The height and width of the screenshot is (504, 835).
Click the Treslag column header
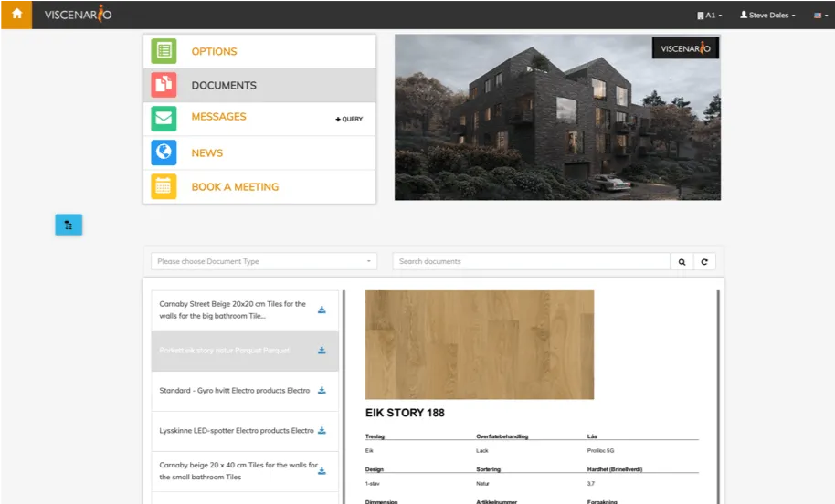click(375, 436)
